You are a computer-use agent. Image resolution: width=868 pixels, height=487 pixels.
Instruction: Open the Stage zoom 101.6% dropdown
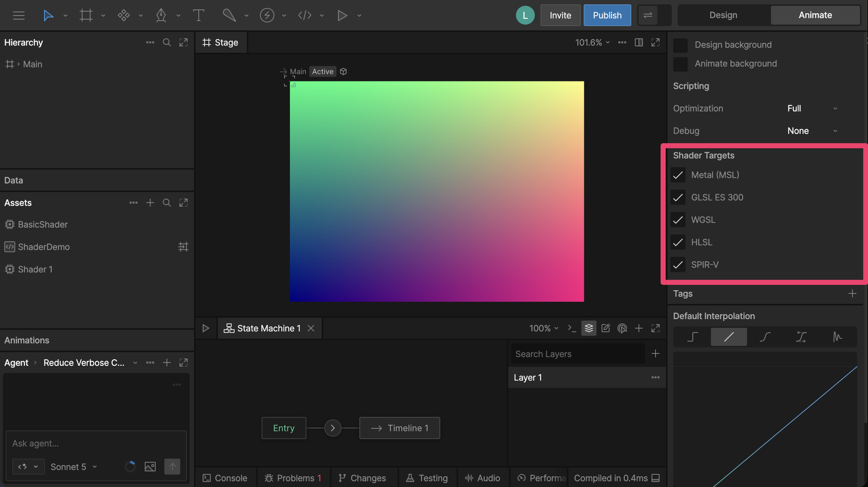[x=593, y=42]
